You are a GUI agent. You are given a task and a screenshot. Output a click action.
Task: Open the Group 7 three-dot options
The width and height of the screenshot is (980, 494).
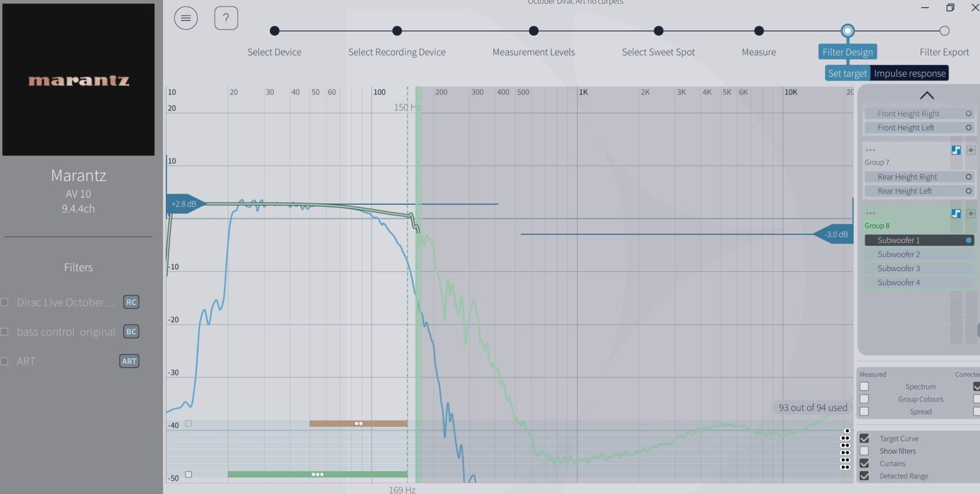tap(870, 150)
